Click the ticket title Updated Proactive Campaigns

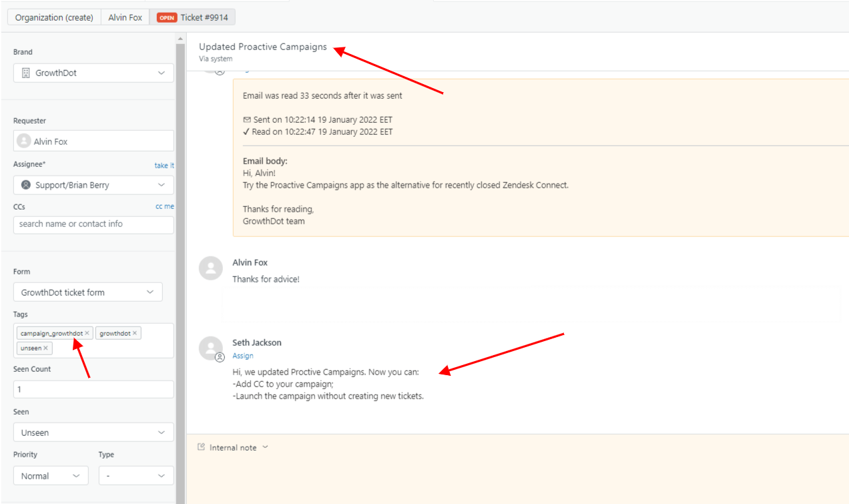[263, 47]
